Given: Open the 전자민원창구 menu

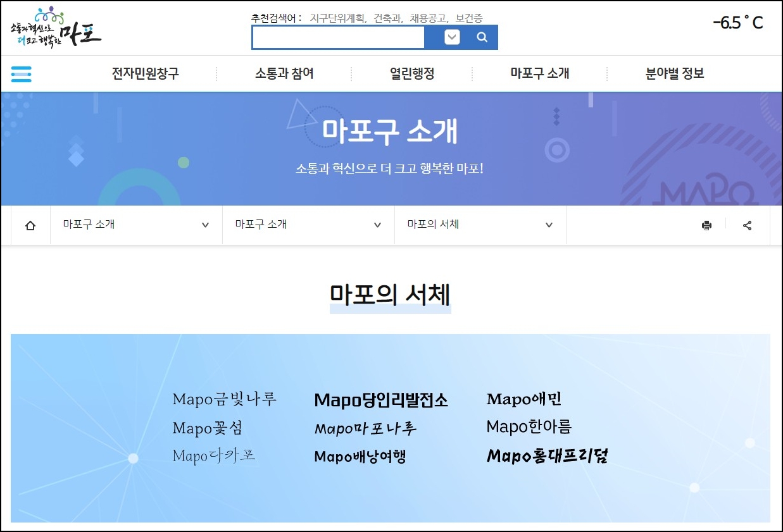Looking at the screenshot, I should click(144, 73).
